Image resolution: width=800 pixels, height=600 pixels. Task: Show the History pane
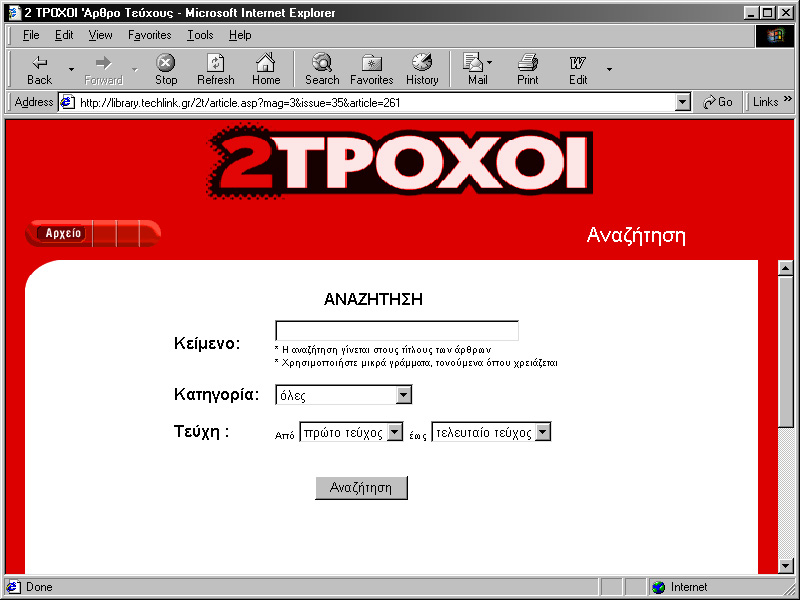point(422,69)
